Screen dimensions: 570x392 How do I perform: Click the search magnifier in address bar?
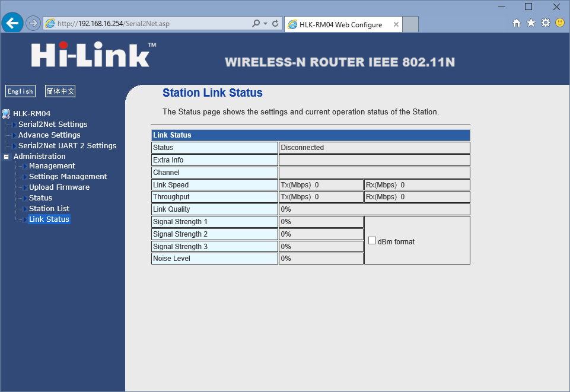coord(256,24)
